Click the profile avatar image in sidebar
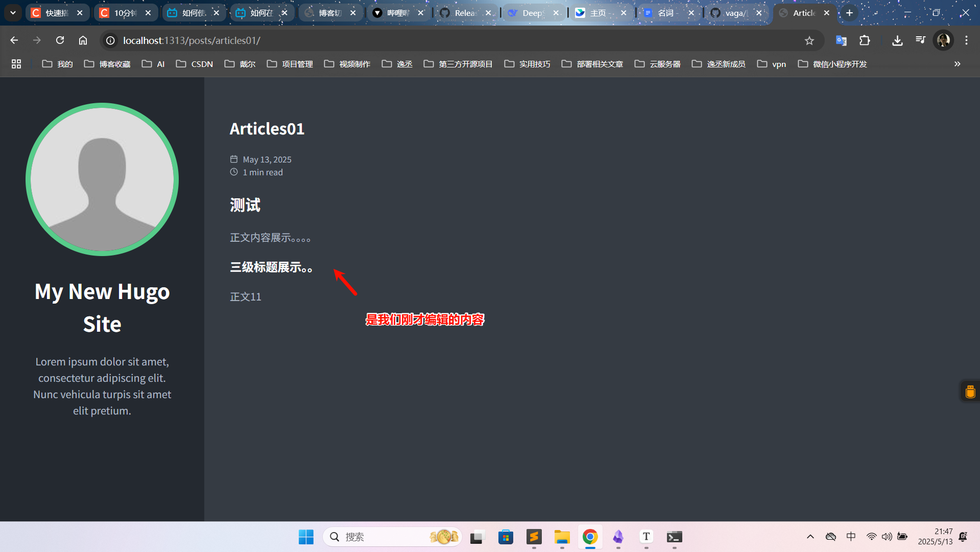The image size is (980, 552). [x=102, y=179]
